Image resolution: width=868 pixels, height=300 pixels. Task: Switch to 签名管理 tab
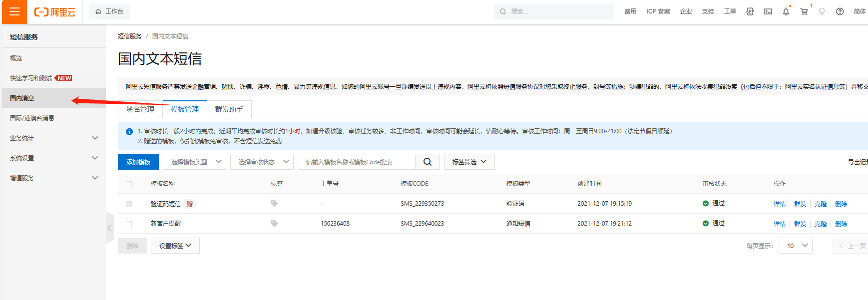coord(140,109)
